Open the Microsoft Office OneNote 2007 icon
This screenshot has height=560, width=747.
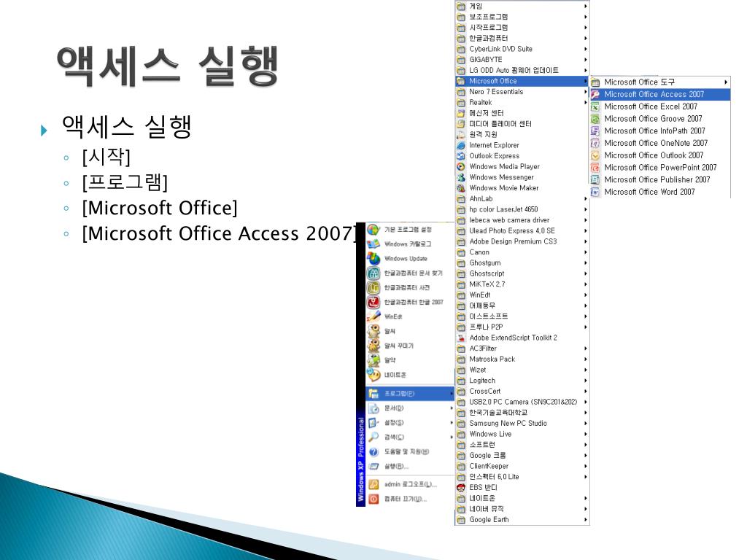595,144
